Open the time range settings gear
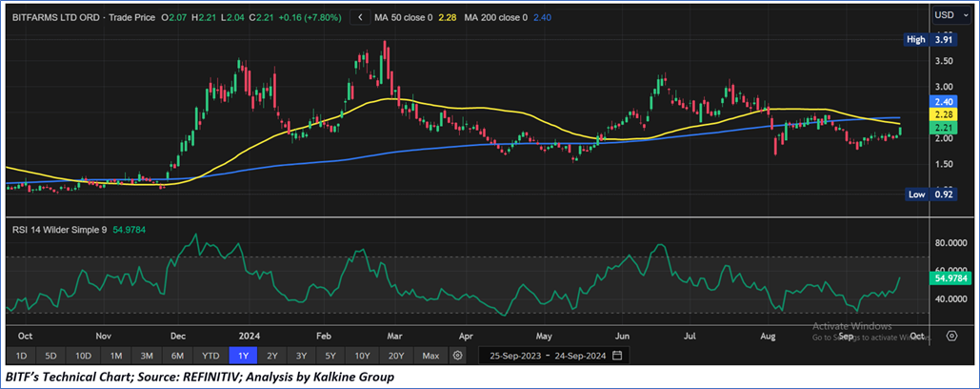Screen dimensions: 980x389 click(458, 356)
